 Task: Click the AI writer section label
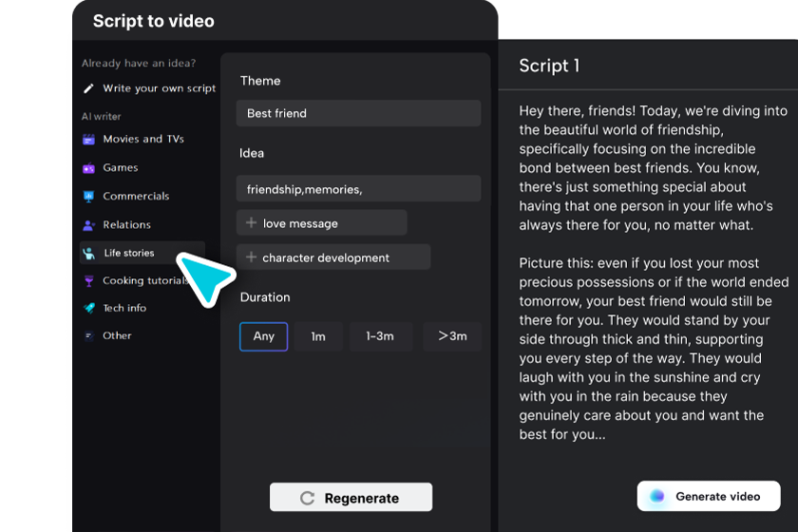tap(102, 117)
